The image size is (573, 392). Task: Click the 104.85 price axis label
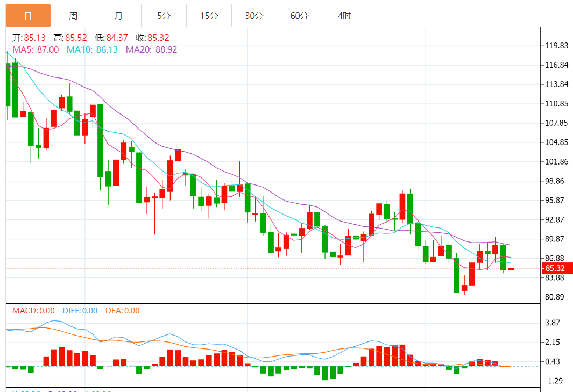click(x=556, y=142)
